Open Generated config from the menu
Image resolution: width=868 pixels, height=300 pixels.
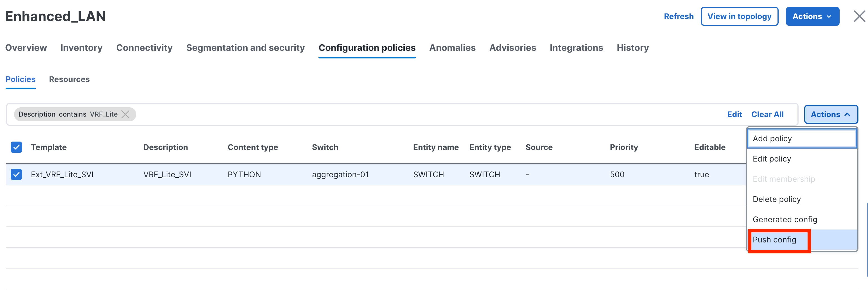click(x=785, y=219)
